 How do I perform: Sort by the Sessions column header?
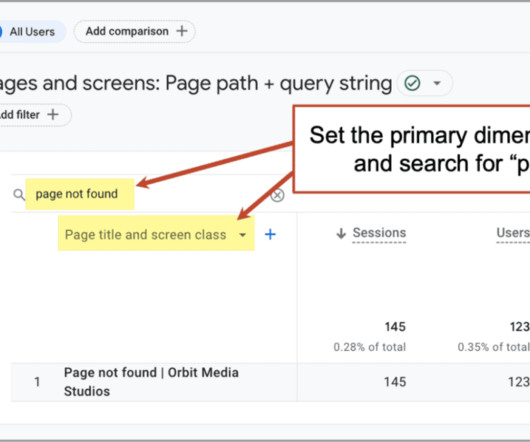pyautogui.click(x=379, y=233)
